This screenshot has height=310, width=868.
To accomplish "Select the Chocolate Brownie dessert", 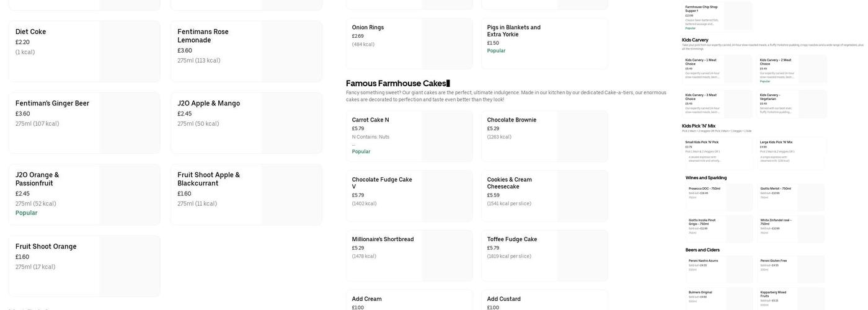I will coord(544,136).
